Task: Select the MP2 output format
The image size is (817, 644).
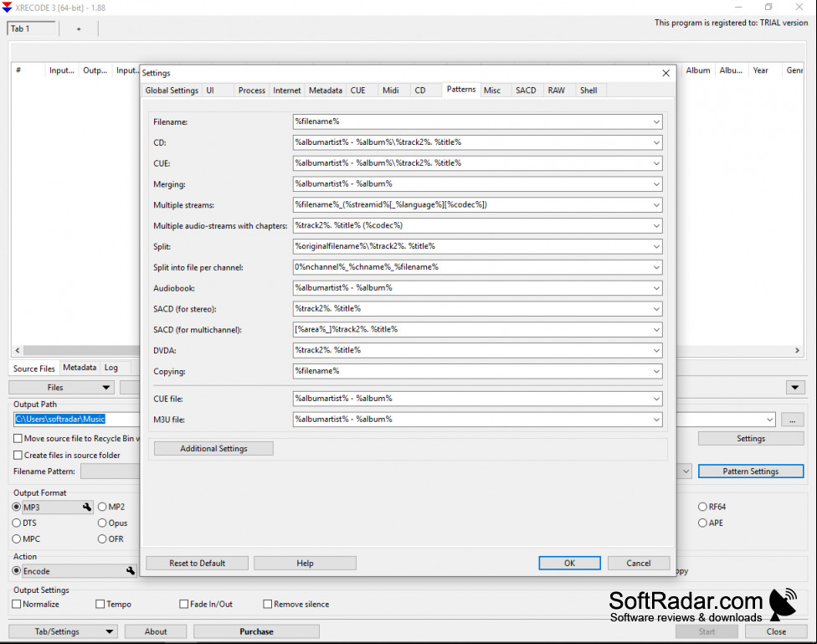Action: coord(102,507)
